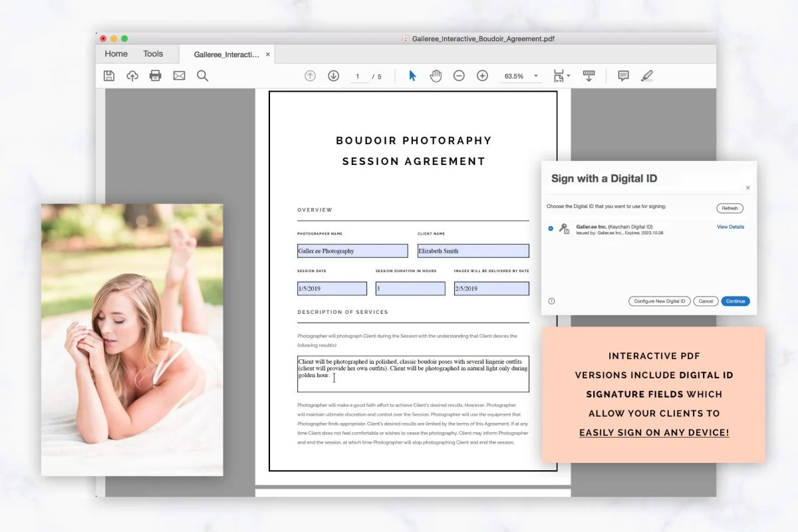Open search with the magnifying glass icon
Image resolution: width=798 pixels, height=532 pixels.
(203, 76)
